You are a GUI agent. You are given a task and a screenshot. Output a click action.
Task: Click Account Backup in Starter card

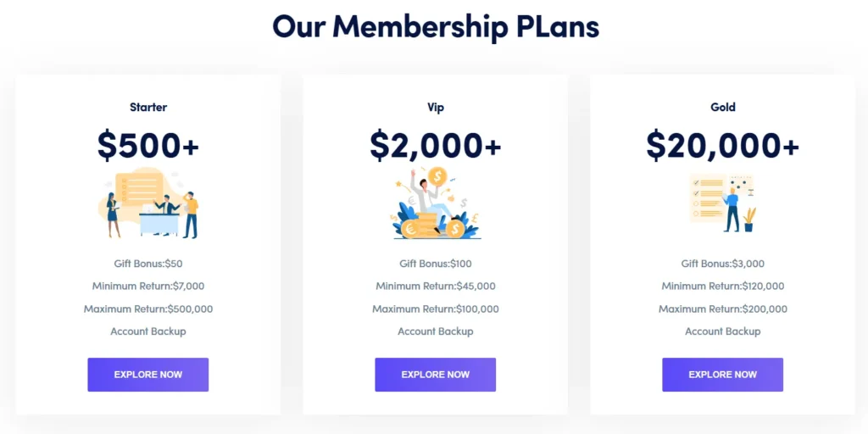tap(148, 331)
